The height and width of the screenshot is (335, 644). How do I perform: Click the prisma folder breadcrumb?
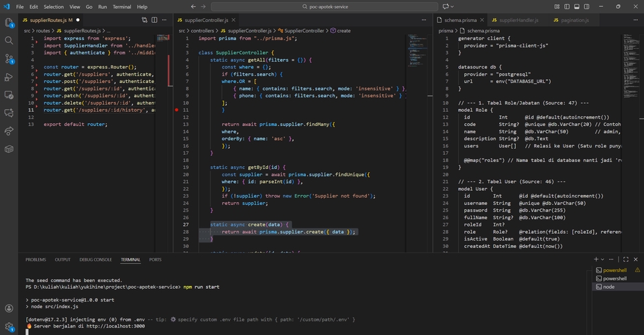point(445,31)
